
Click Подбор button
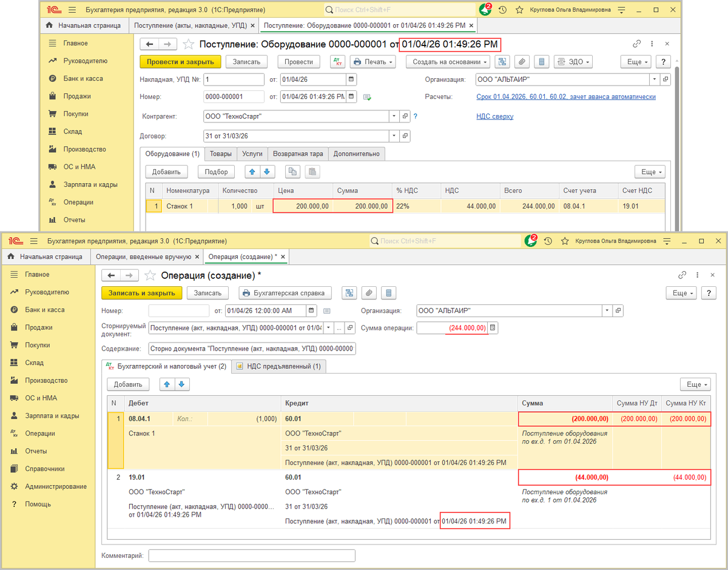click(x=217, y=172)
